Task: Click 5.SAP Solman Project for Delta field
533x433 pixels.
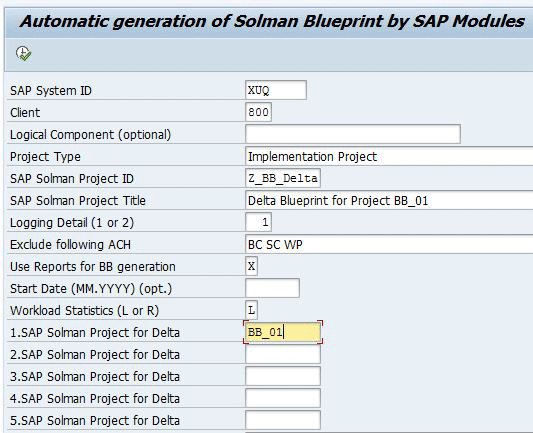Action: pyautogui.click(x=282, y=420)
